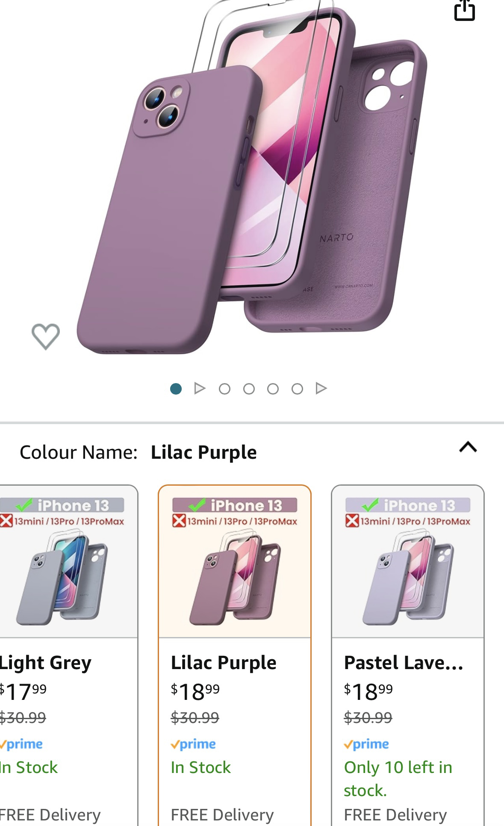
Task: Tap the prime badge under Pastel Lavender
Action: pyautogui.click(x=366, y=744)
